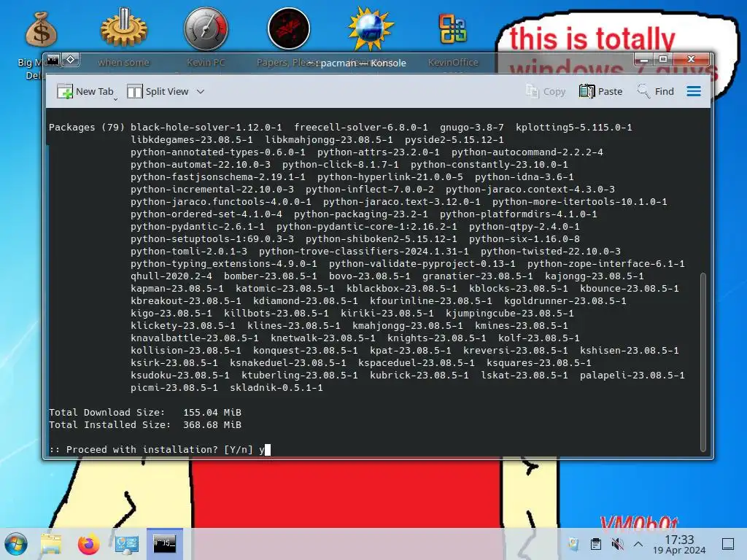Screen dimensions: 747x560
Task: Open the Big Money desktop icon
Action: (41, 29)
